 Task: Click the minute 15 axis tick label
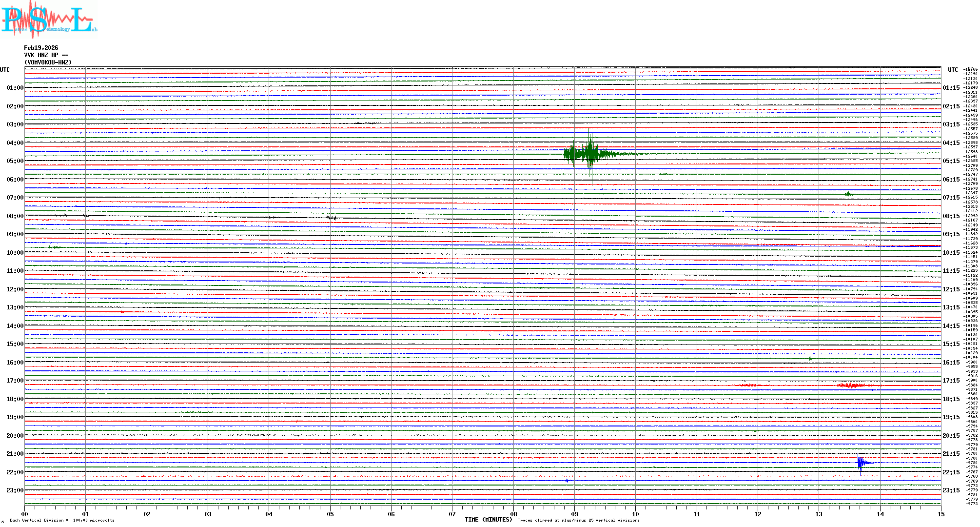click(x=941, y=514)
